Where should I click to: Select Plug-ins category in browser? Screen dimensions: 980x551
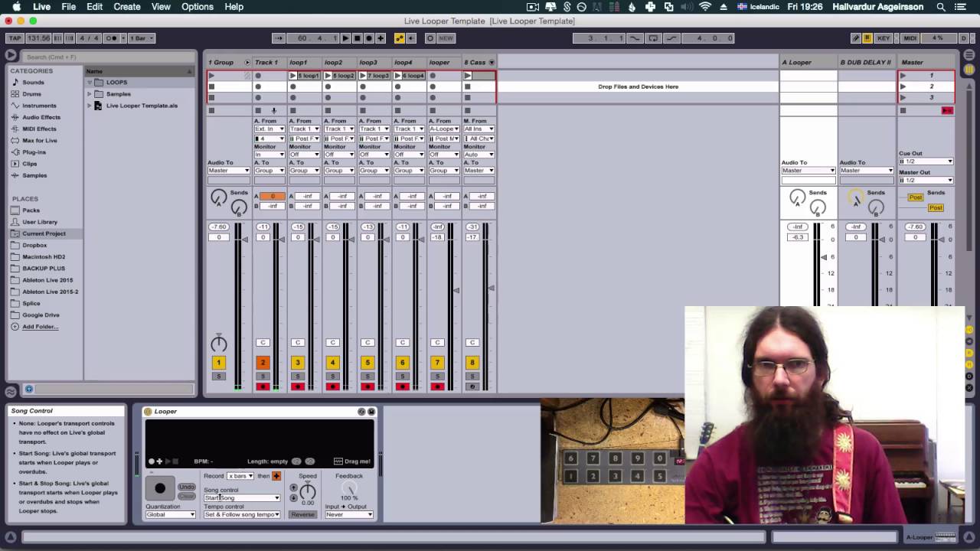(34, 152)
